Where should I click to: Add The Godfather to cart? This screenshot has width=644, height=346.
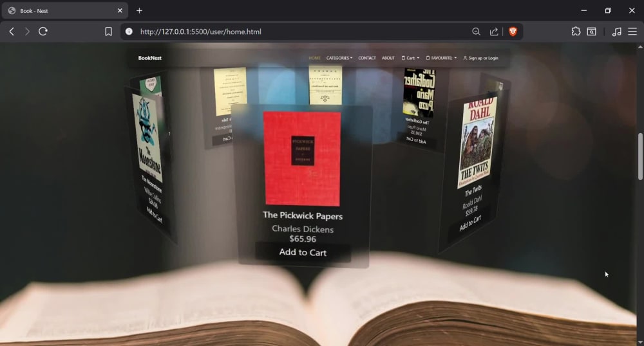(416, 140)
